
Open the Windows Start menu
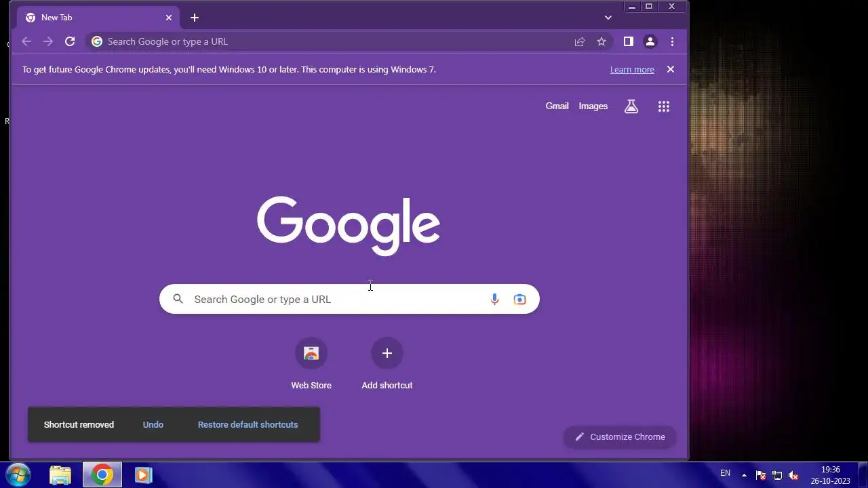18,475
